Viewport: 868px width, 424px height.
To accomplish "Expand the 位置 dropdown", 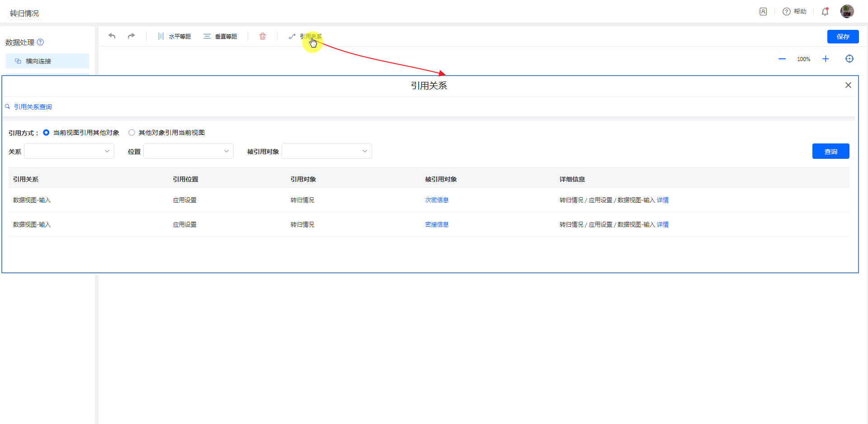I will click(x=189, y=151).
